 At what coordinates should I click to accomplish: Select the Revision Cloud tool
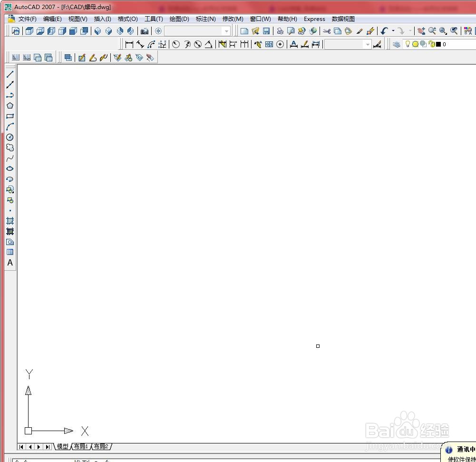tap(10, 147)
